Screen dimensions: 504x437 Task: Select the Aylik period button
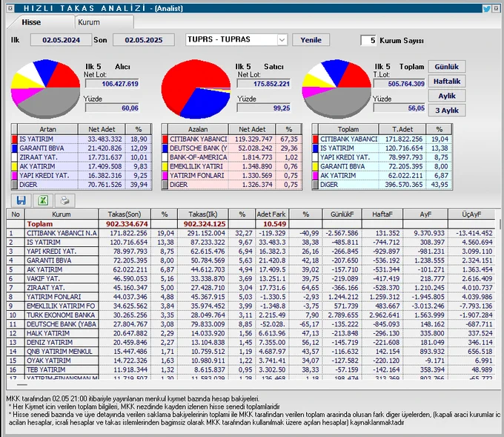pyautogui.click(x=446, y=96)
